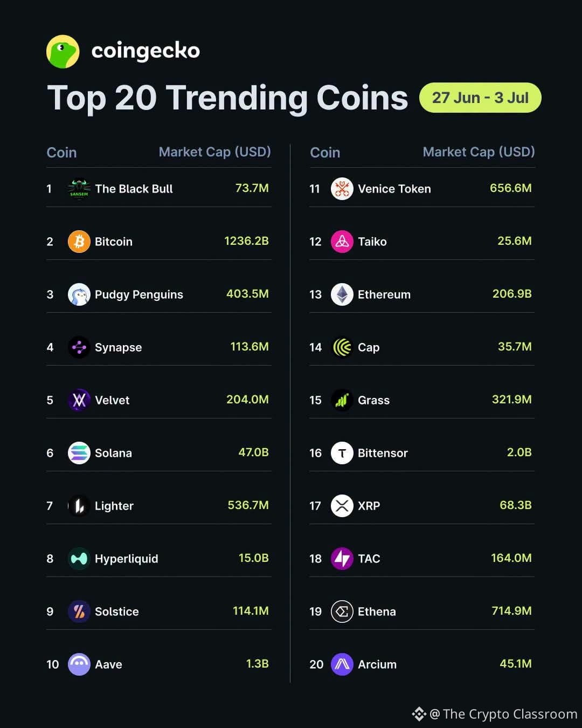Click the 27 Jun - 3 Jul date badge
This screenshot has width=582, height=728.
480,98
